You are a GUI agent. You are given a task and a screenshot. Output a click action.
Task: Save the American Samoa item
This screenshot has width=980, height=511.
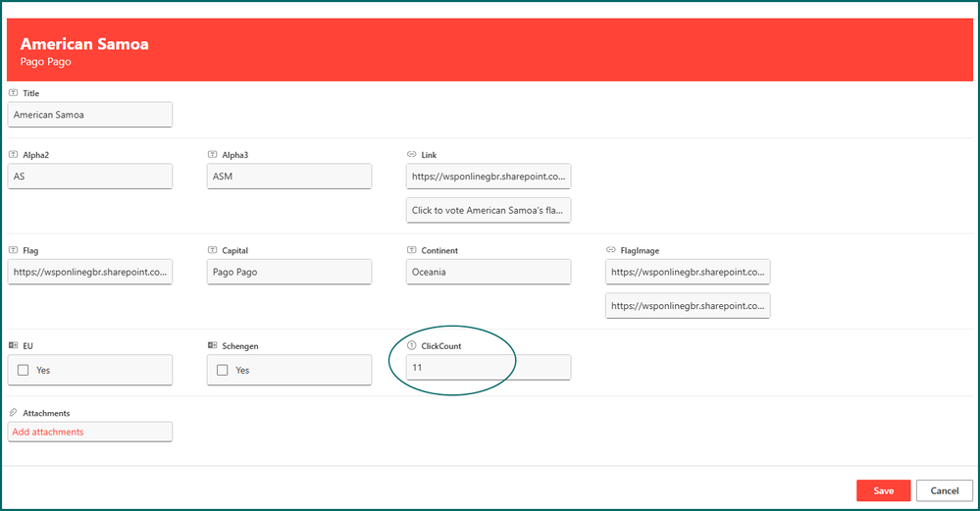click(883, 490)
